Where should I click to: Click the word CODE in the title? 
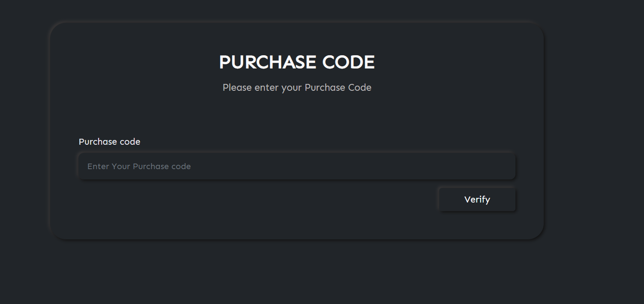[x=348, y=62]
